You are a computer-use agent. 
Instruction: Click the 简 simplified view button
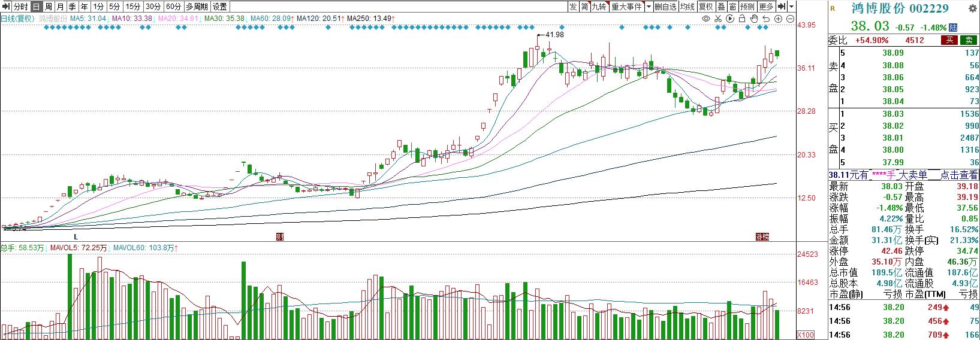584,7
